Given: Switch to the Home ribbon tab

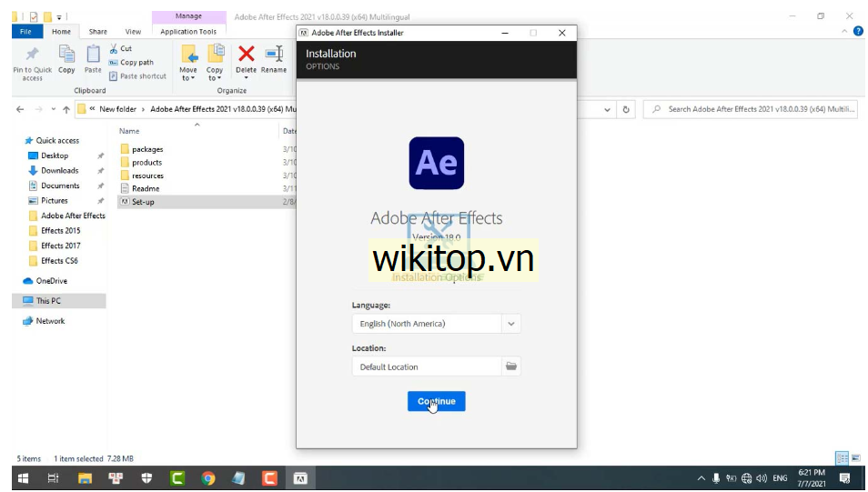Looking at the screenshot, I should pos(61,32).
